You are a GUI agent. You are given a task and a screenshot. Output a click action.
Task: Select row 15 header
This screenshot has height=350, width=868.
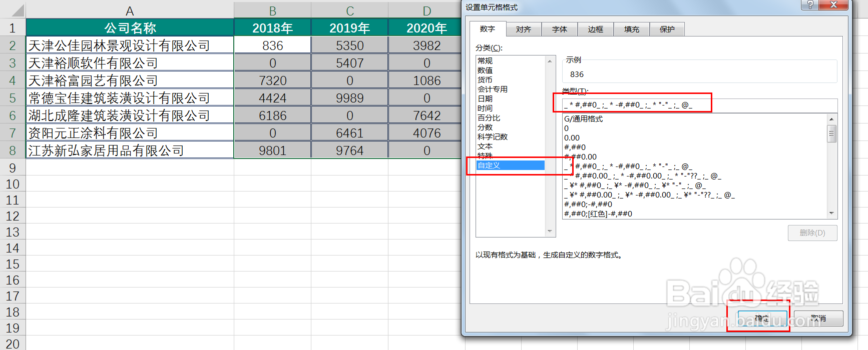13,263
